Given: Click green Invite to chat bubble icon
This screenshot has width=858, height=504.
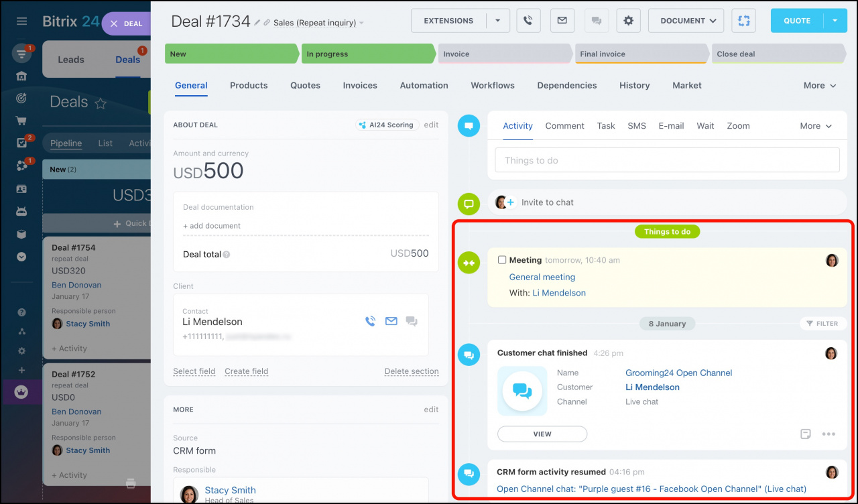Looking at the screenshot, I should (469, 204).
